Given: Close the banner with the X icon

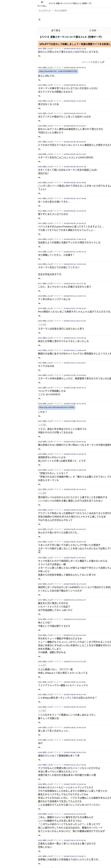Looking at the screenshot, I should click(39, 20).
